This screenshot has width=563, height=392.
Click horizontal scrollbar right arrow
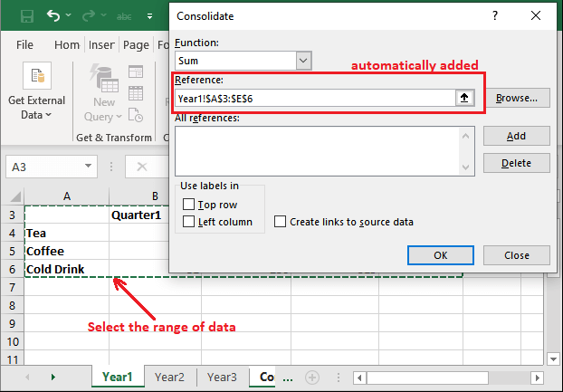pos(537,378)
